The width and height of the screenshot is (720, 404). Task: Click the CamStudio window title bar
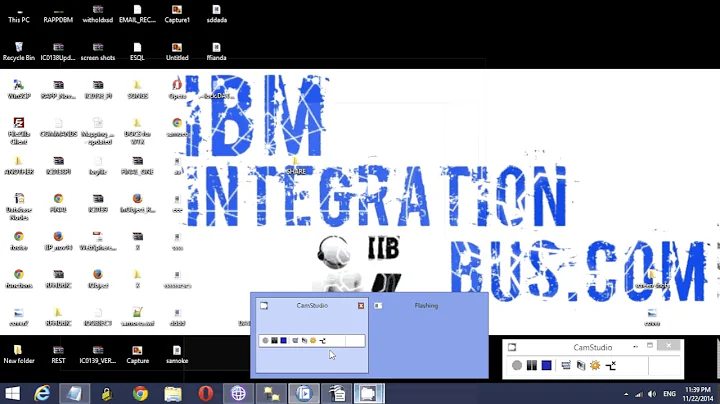592,347
